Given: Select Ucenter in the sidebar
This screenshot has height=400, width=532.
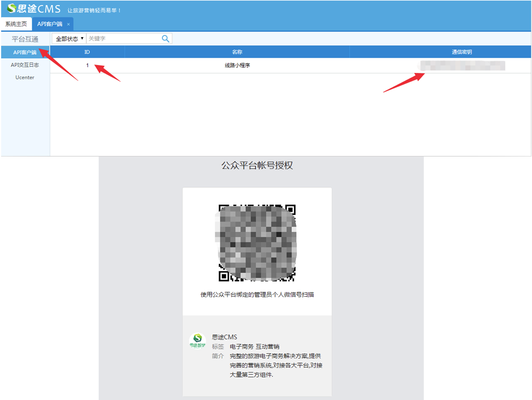Looking at the screenshot, I should [25, 77].
